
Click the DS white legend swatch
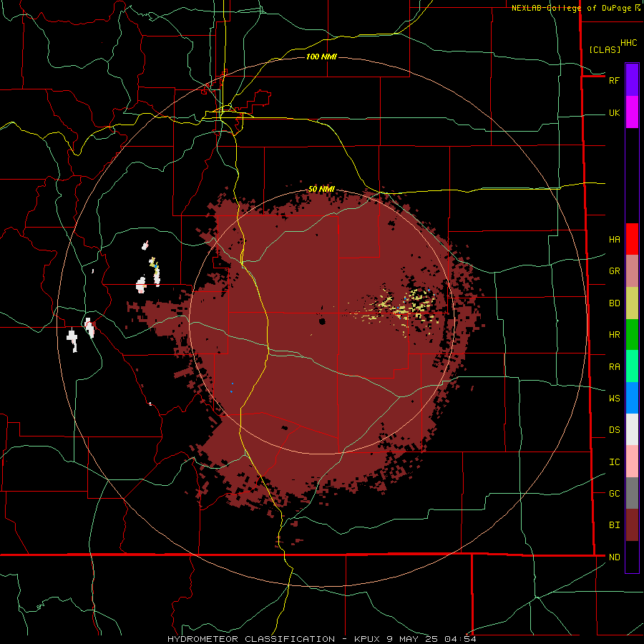point(632,429)
